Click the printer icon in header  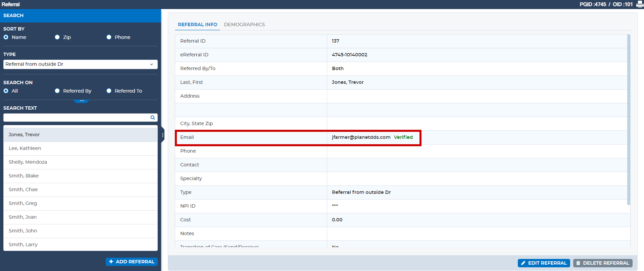click(x=640, y=4)
